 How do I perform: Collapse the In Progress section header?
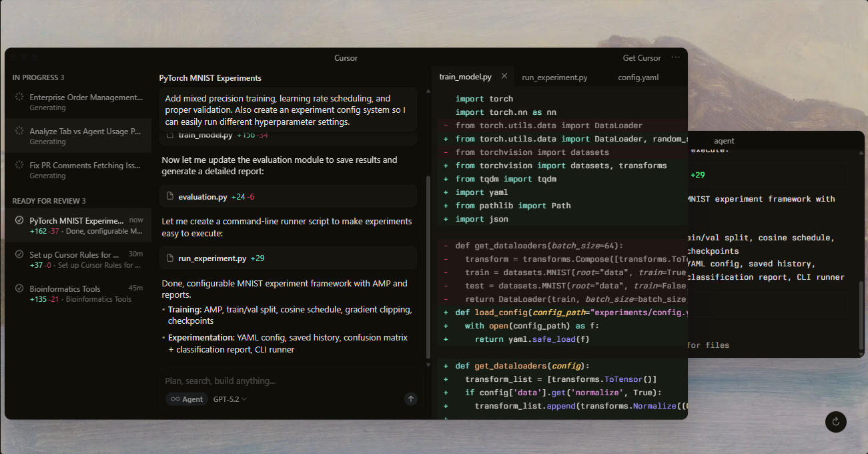pos(38,77)
